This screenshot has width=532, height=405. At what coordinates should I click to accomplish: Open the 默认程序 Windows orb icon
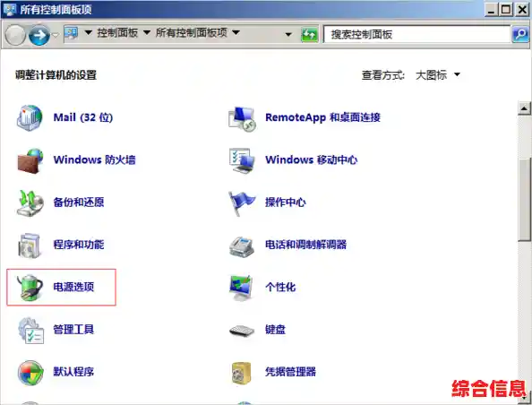[30, 373]
